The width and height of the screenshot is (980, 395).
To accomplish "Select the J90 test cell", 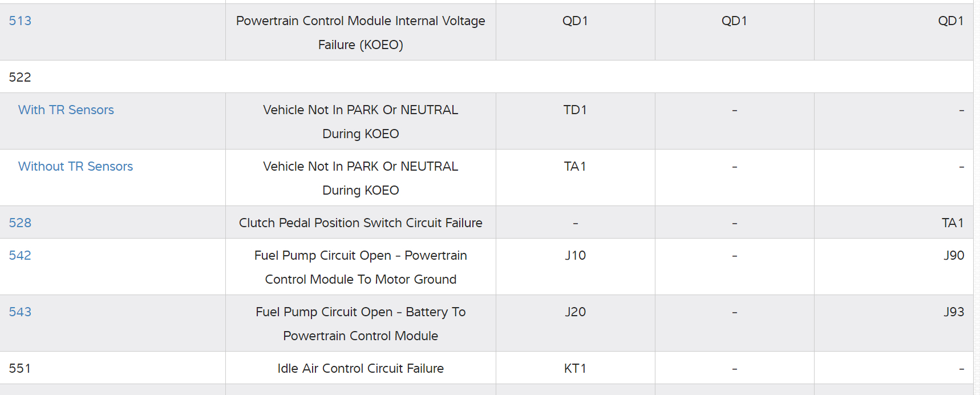I will pos(953,256).
